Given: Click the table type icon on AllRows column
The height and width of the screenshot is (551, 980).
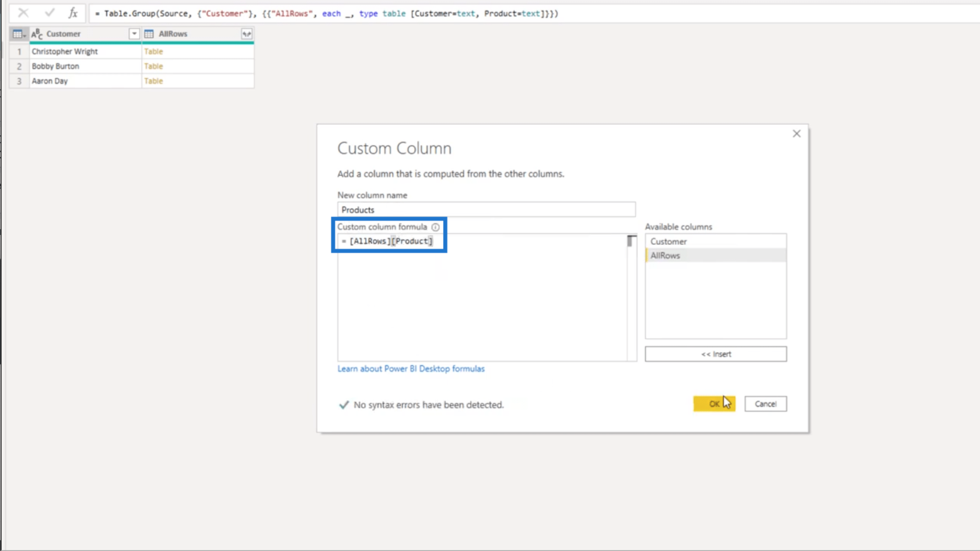Looking at the screenshot, I should 149,34.
